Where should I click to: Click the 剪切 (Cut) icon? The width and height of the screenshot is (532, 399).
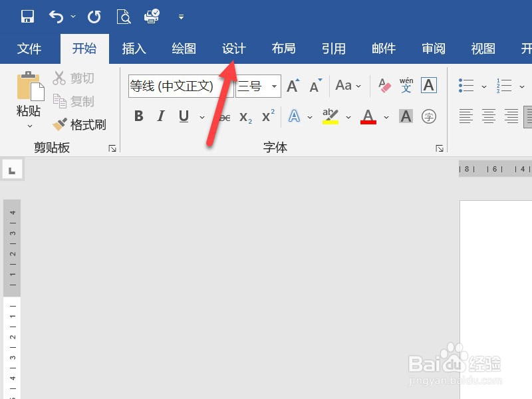pos(61,77)
